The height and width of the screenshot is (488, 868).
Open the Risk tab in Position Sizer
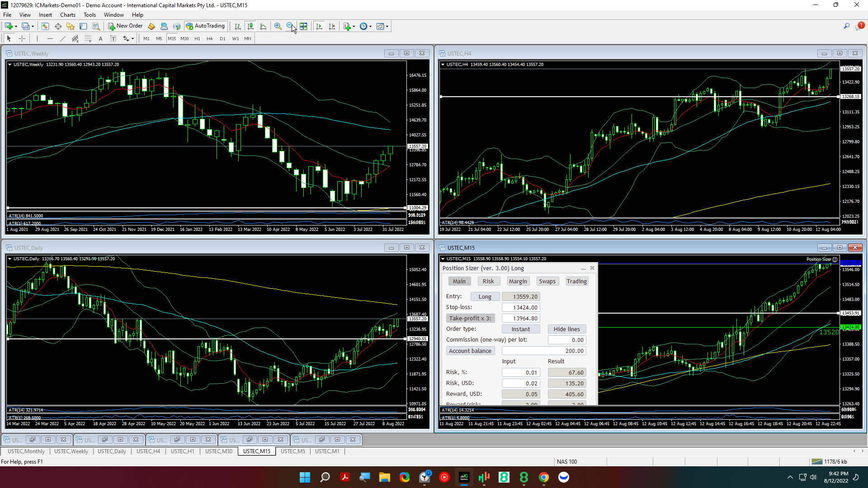click(x=488, y=281)
